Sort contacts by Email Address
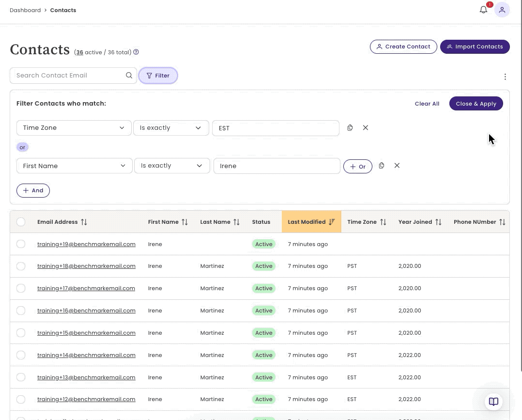 point(83,221)
